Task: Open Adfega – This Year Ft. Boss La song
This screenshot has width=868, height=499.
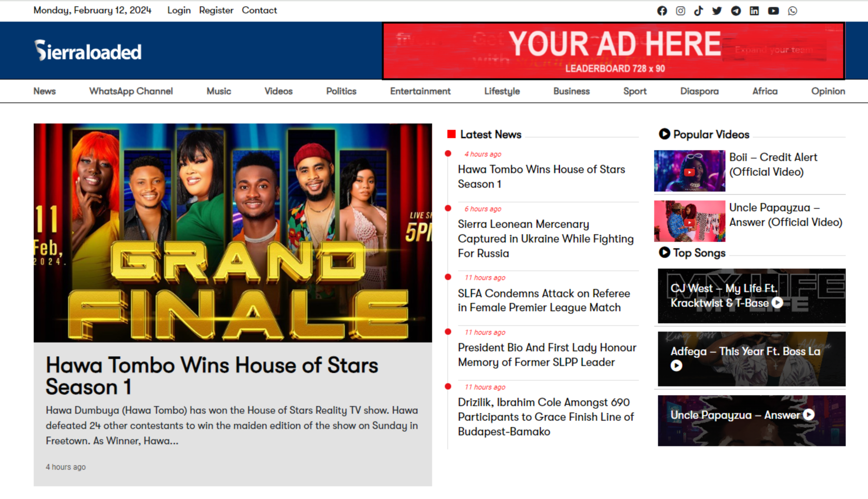Action: pos(751,359)
